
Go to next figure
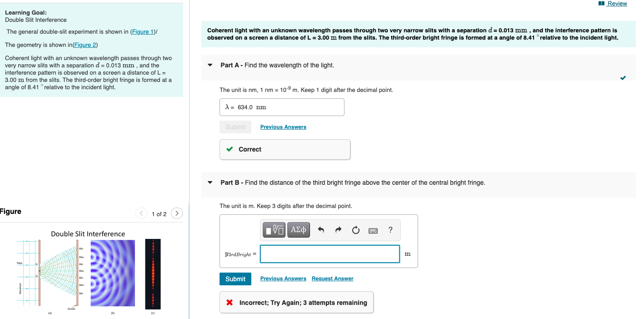[177, 213]
